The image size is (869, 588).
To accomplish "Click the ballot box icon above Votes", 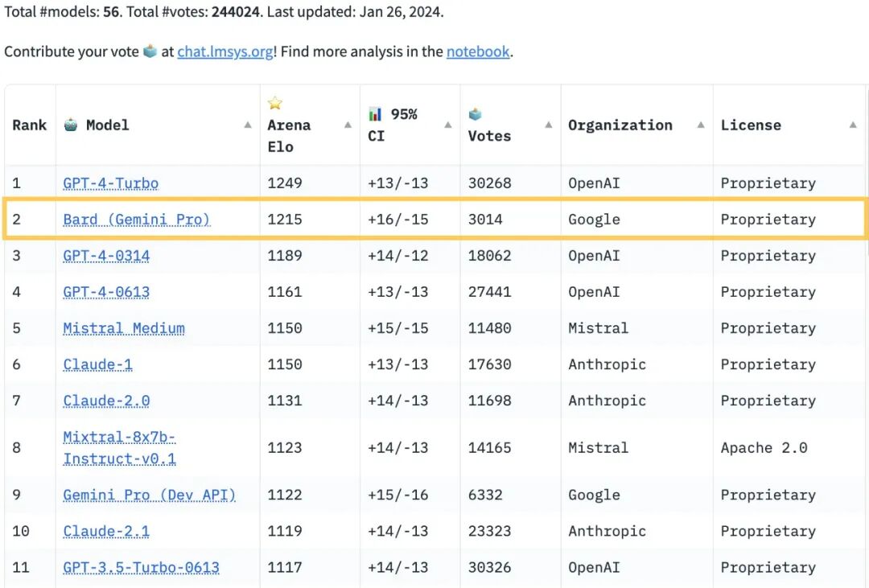I will (x=475, y=114).
